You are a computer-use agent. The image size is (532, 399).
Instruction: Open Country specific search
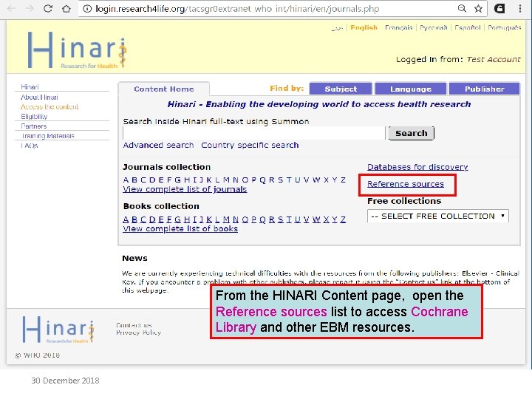click(250, 146)
